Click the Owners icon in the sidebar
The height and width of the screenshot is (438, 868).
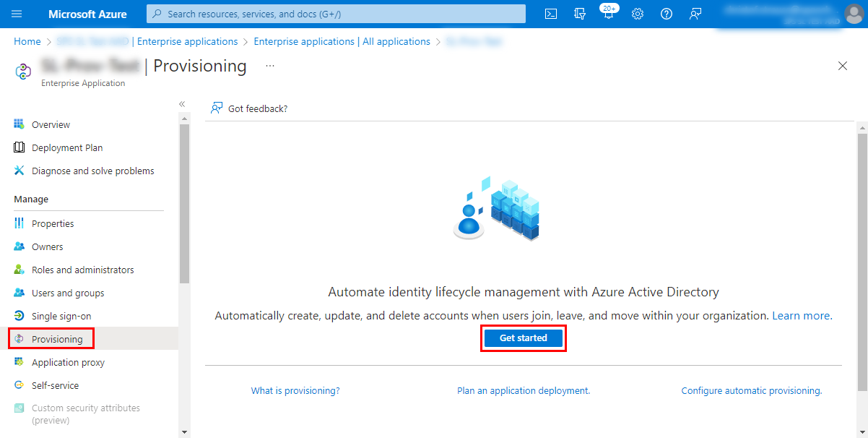(19, 246)
